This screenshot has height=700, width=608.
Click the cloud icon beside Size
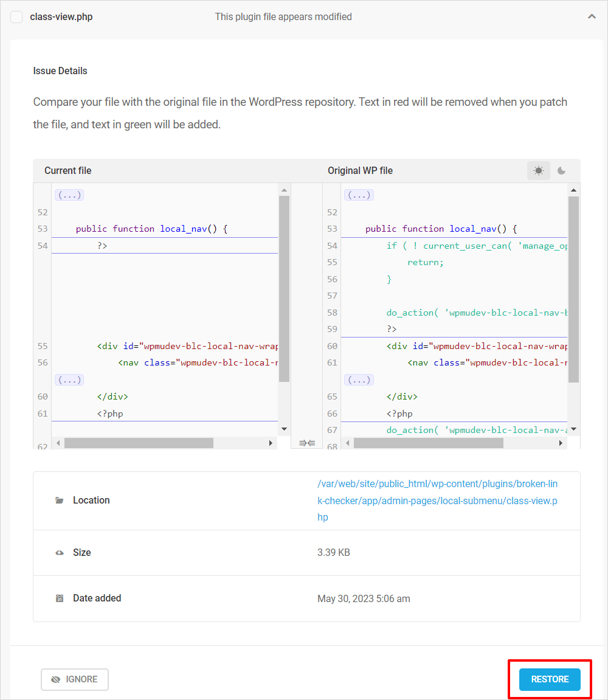59,553
